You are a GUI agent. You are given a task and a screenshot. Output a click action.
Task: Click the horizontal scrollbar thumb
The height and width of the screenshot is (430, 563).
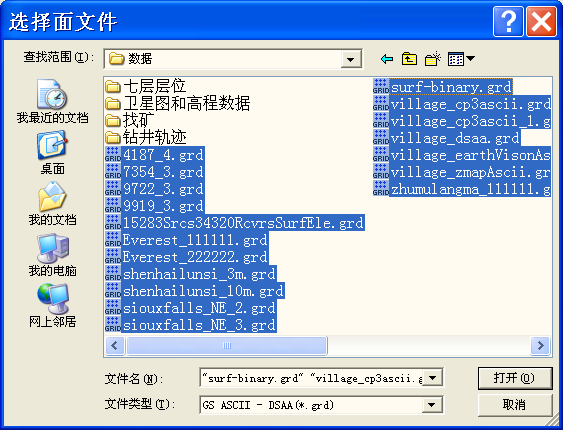coord(227,345)
